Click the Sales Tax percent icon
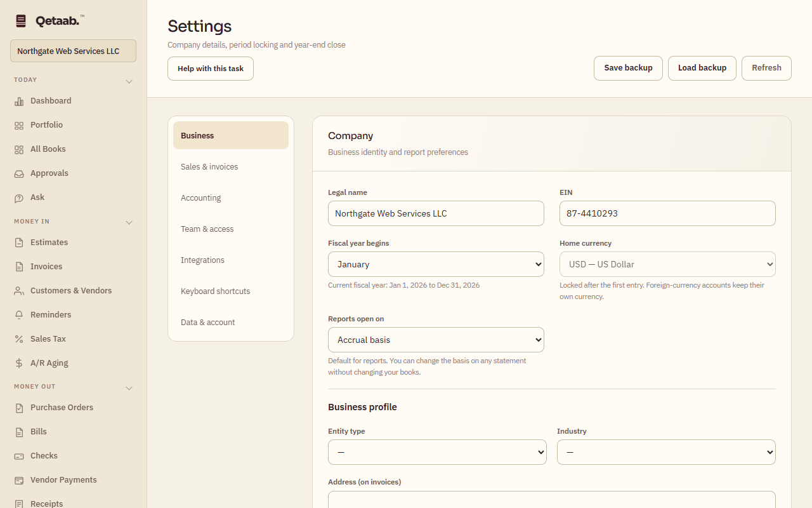 click(19, 339)
